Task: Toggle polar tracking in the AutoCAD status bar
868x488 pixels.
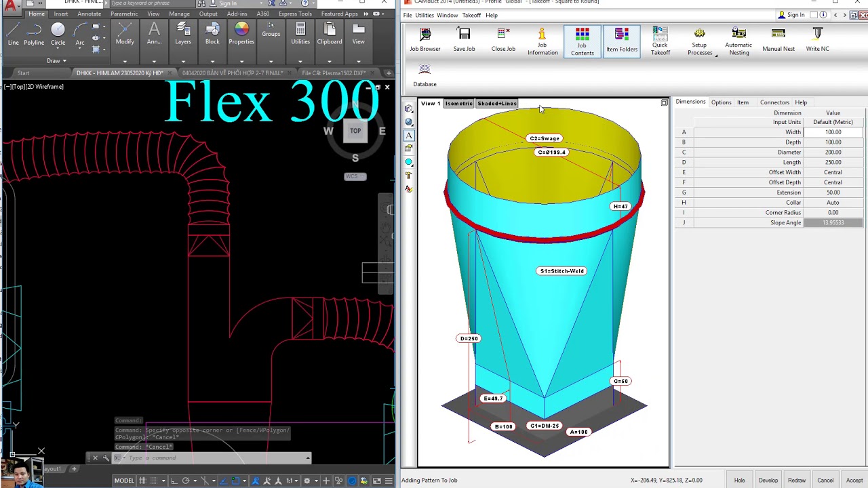Action: [186, 481]
